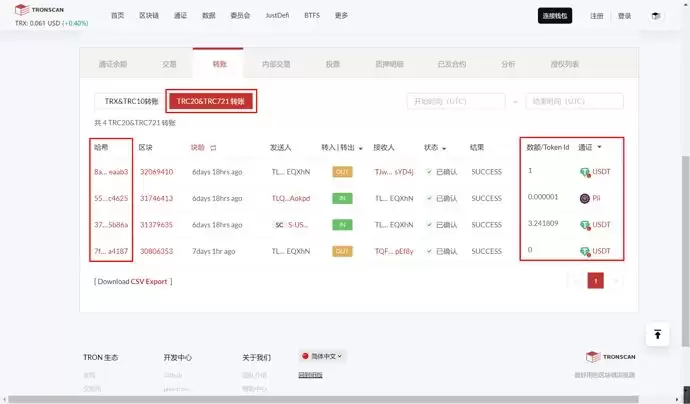Open USDT token icon in 31379635 row
The width and height of the screenshot is (690, 404).
coord(584,225)
